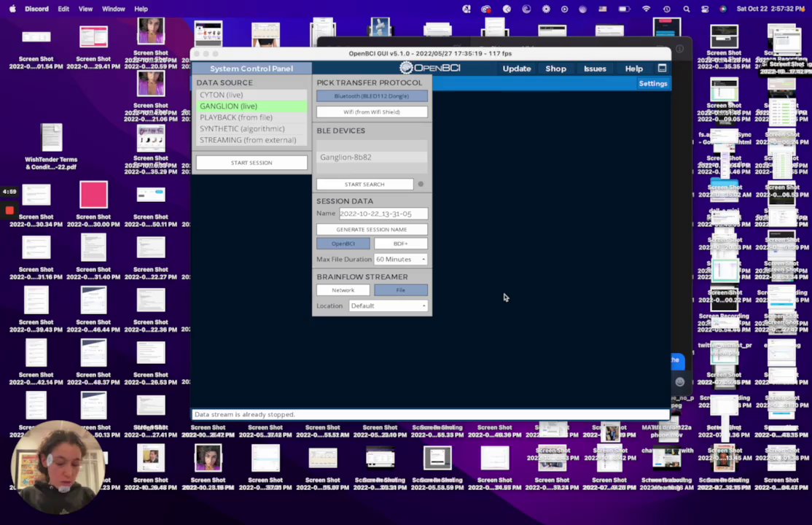Select pink Screen Shot 2022-0...30.00 PM thumbnail
Viewport: 812px width, 525px height.
pyautogui.click(x=94, y=195)
